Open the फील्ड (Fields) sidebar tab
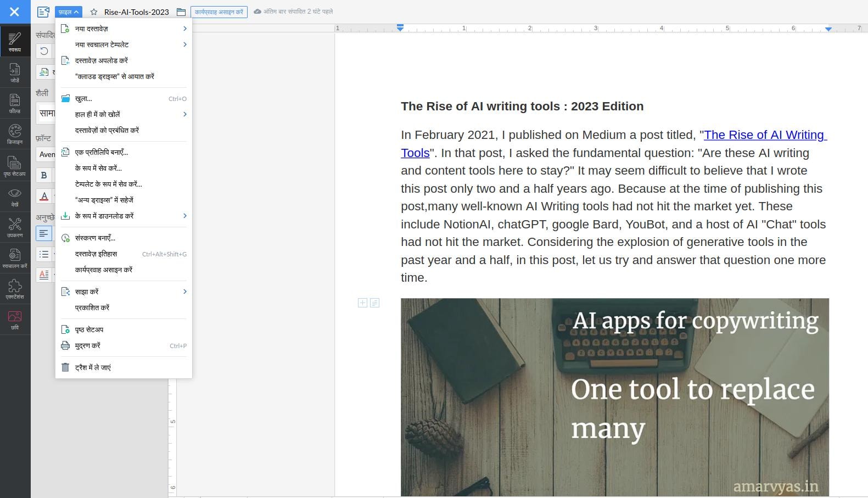The height and width of the screenshot is (498, 868). (15, 103)
